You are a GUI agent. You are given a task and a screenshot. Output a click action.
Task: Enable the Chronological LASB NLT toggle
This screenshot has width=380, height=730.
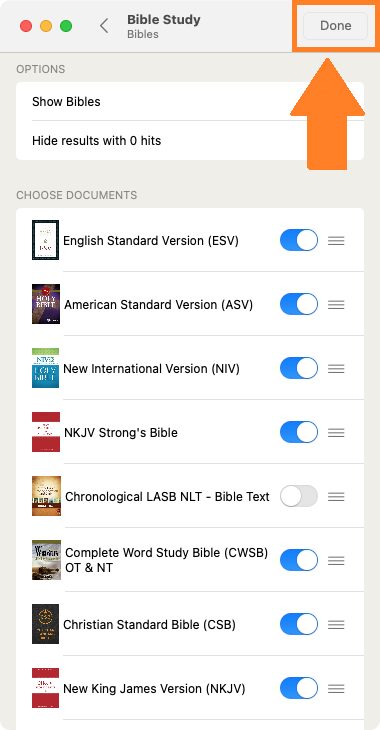tap(299, 496)
